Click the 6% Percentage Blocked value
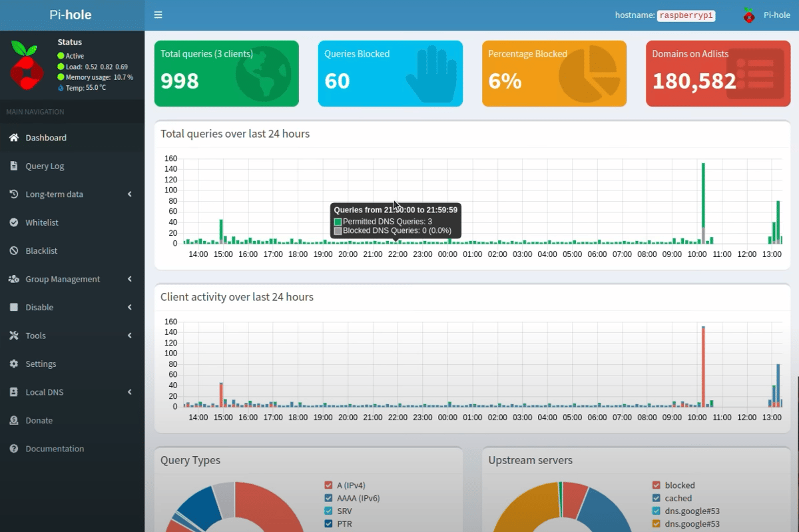This screenshot has height=532, width=799. [505, 81]
